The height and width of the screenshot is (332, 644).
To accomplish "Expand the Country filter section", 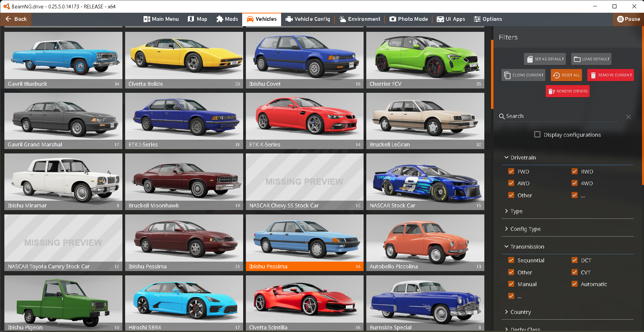I will pyautogui.click(x=568, y=312).
